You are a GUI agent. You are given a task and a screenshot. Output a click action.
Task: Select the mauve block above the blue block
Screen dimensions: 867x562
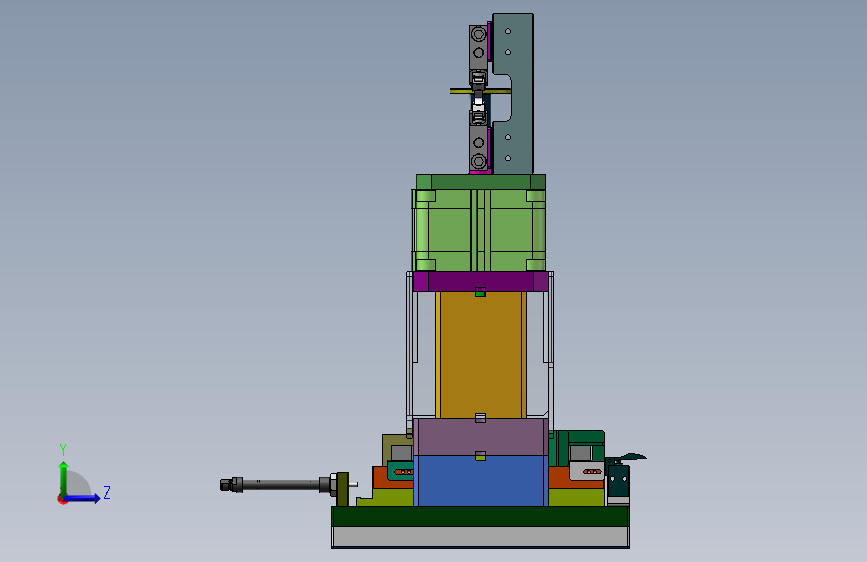point(480,437)
